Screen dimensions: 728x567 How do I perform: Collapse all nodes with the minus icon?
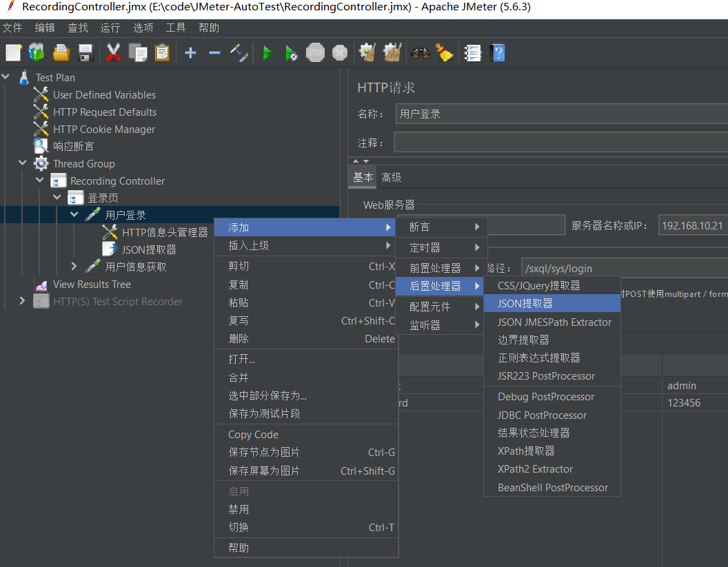214,52
